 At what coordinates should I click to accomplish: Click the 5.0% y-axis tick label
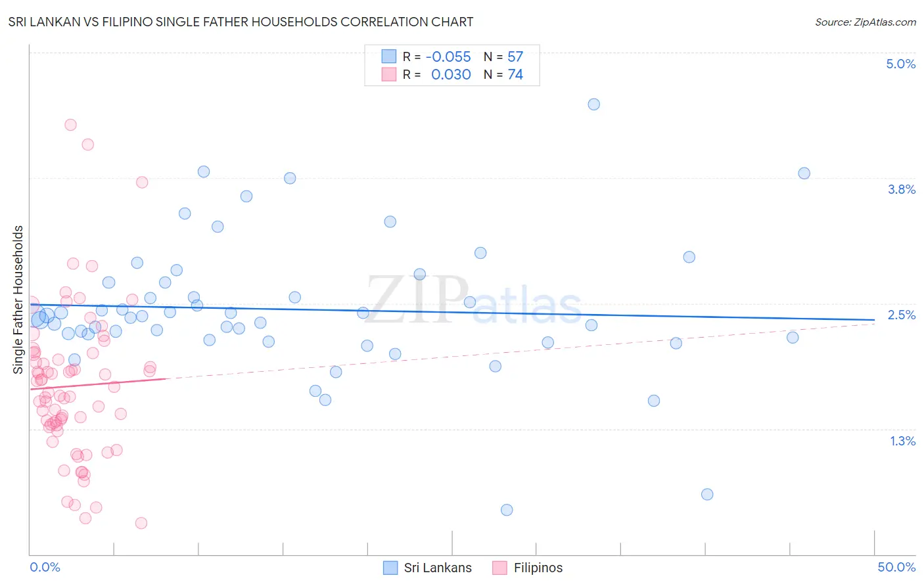[900, 64]
